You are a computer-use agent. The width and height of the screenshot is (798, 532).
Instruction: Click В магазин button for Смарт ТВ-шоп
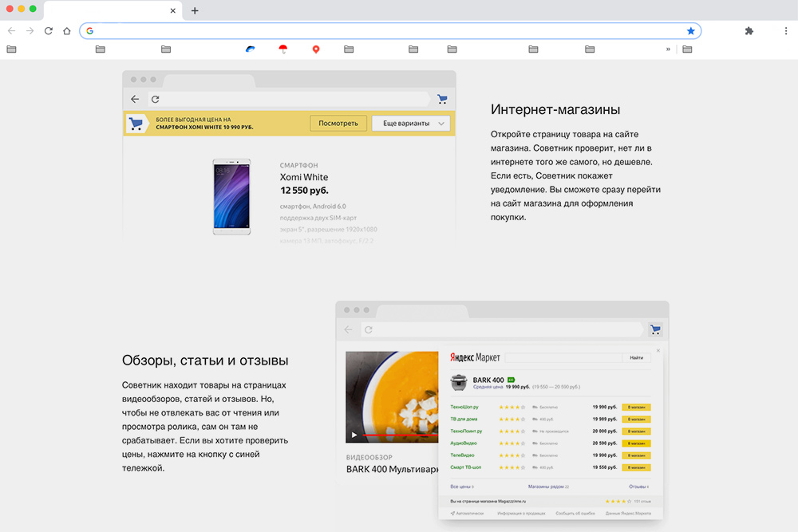[x=636, y=467]
